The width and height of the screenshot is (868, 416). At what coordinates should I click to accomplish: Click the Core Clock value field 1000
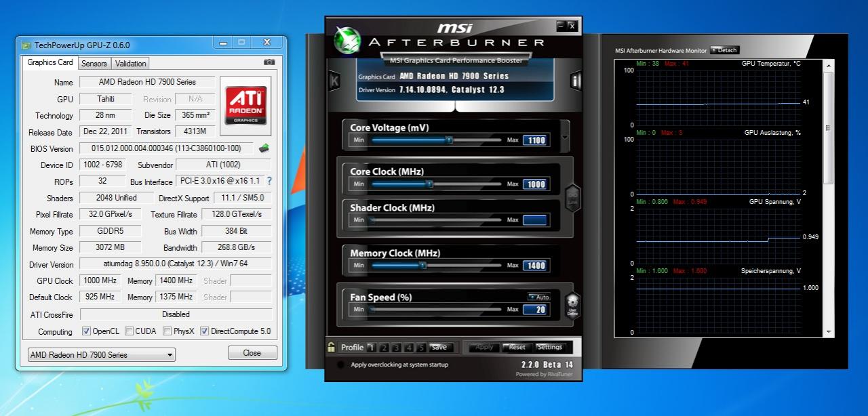(535, 184)
